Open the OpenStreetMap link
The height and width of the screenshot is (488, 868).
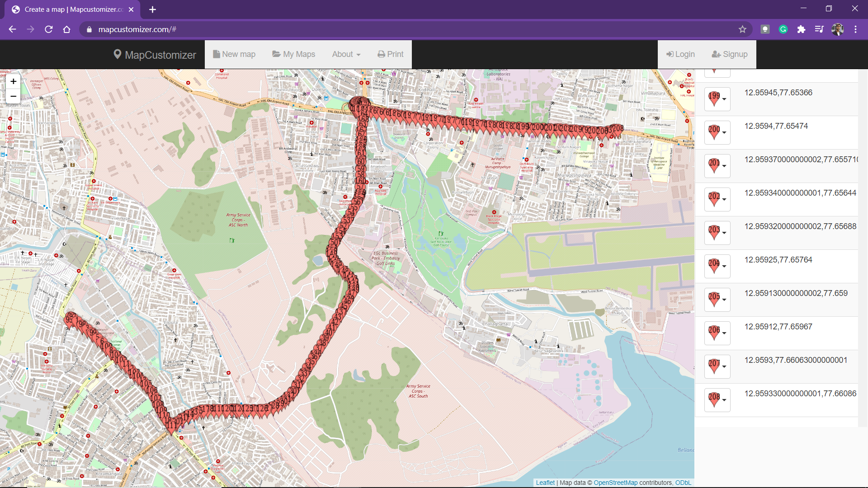coord(615,483)
